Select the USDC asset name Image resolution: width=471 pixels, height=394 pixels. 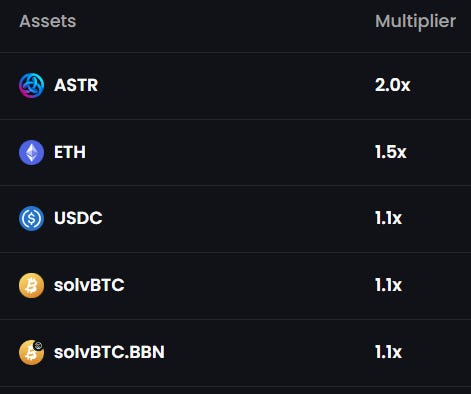(78, 218)
